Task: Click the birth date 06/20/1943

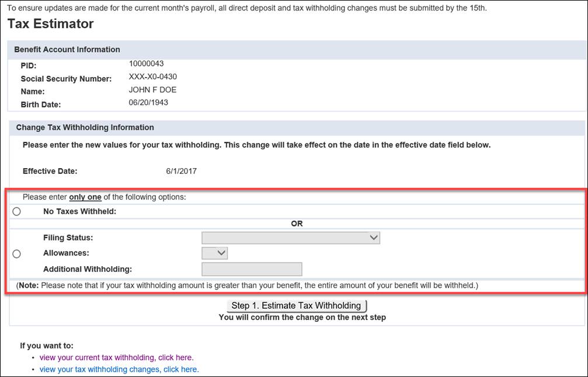Action: point(148,103)
